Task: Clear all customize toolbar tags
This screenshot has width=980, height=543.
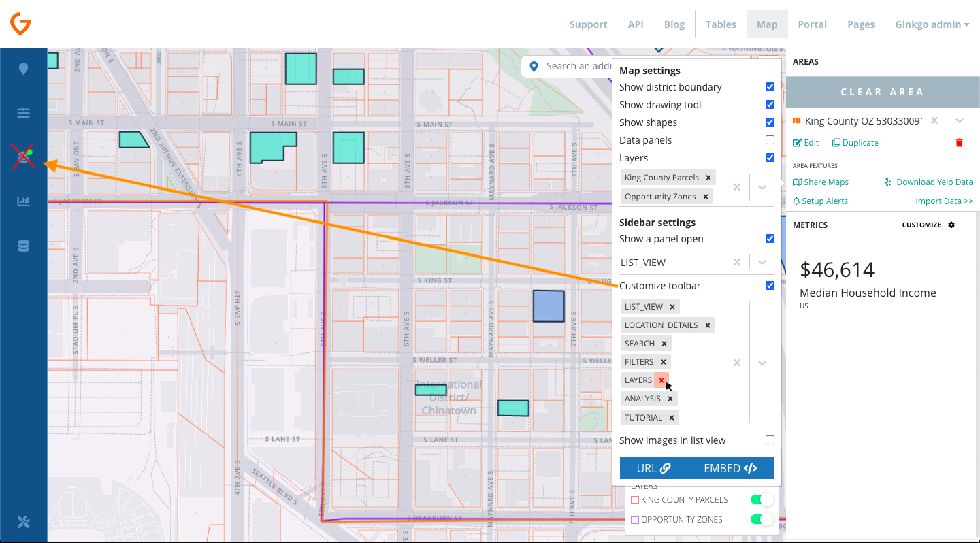Action: click(736, 363)
